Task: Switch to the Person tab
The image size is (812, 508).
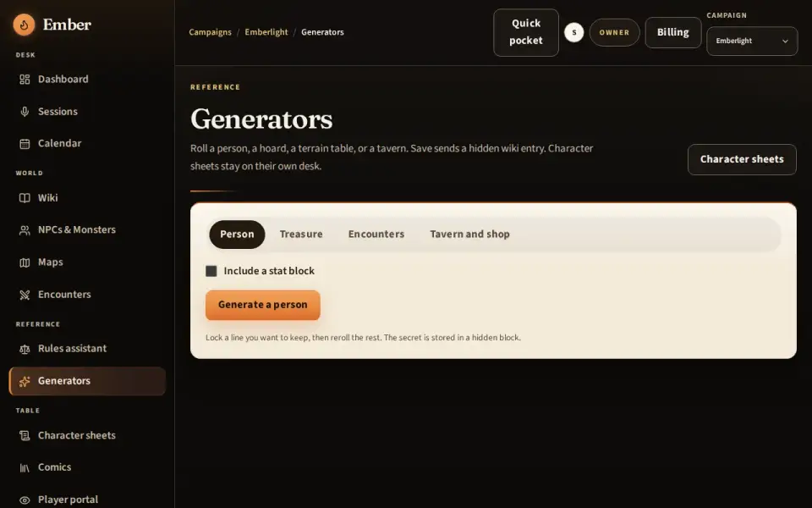Action: coord(237,235)
